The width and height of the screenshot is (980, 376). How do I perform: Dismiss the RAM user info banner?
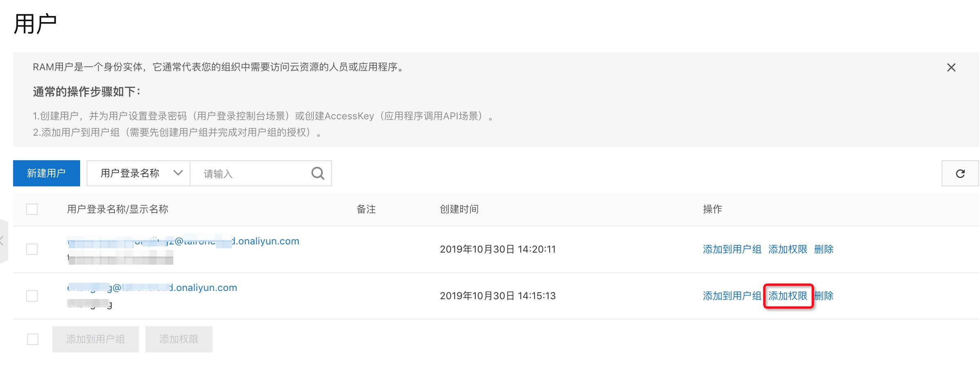click(x=951, y=67)
